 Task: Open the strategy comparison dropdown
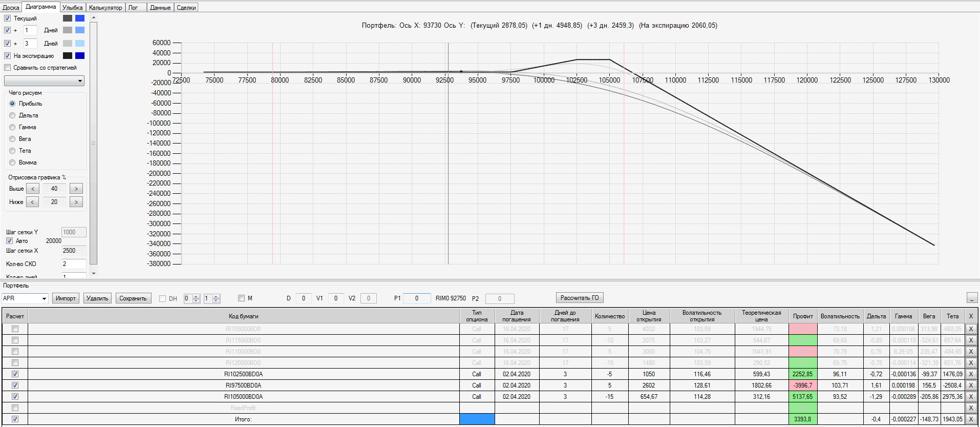[44, 81]
